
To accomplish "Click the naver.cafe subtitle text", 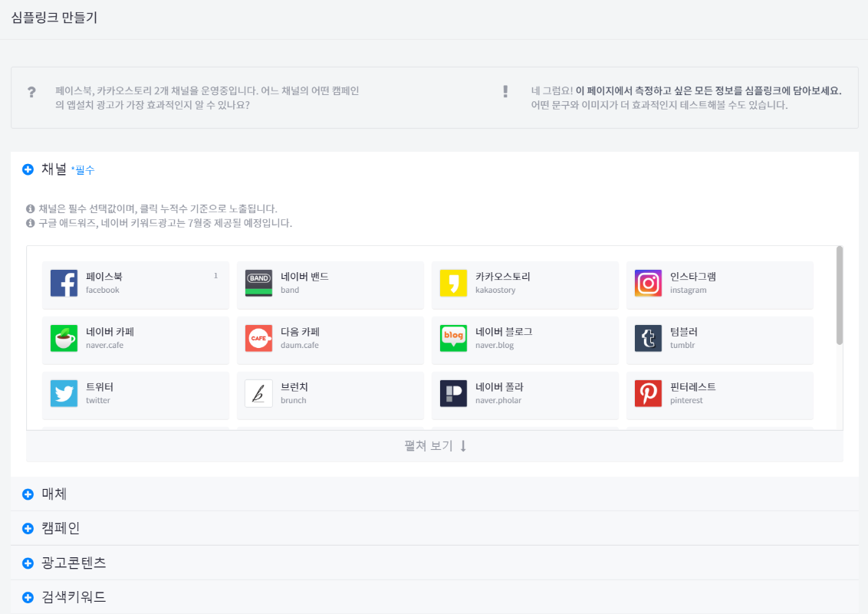I will [104, 345].
